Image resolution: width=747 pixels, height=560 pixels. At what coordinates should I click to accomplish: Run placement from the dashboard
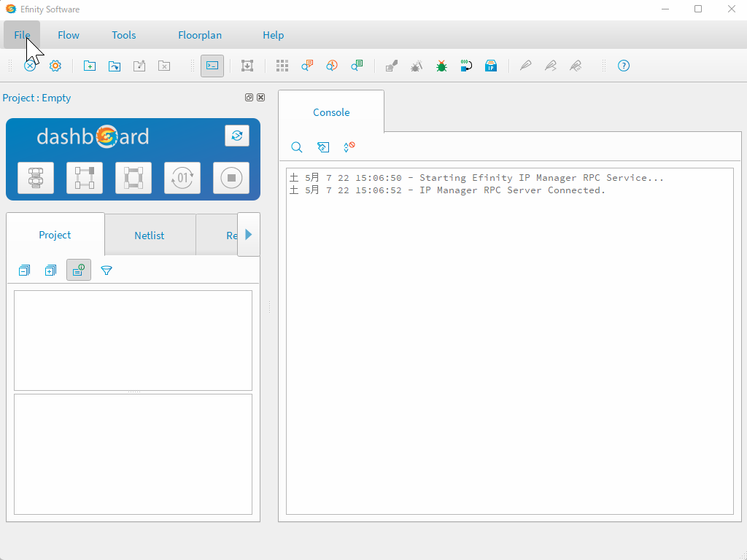pyautogui.click(x=85, y=178)
